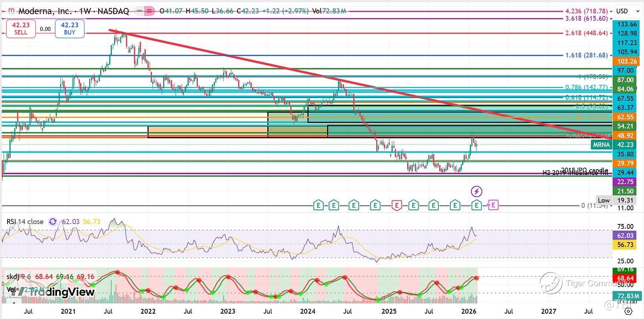Click the 105.94 price scale label
The image size is (644, 319).
pos(626,52)
